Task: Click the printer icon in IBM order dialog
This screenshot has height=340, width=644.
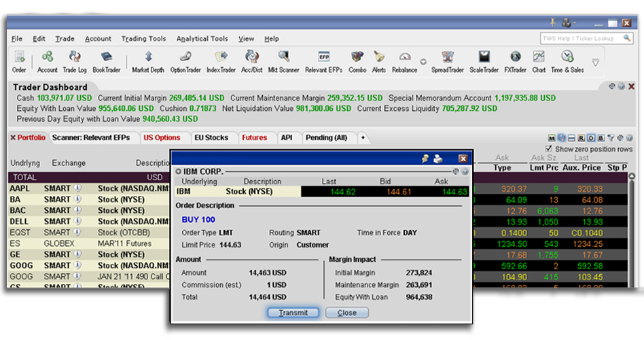Action: [437, 158]
